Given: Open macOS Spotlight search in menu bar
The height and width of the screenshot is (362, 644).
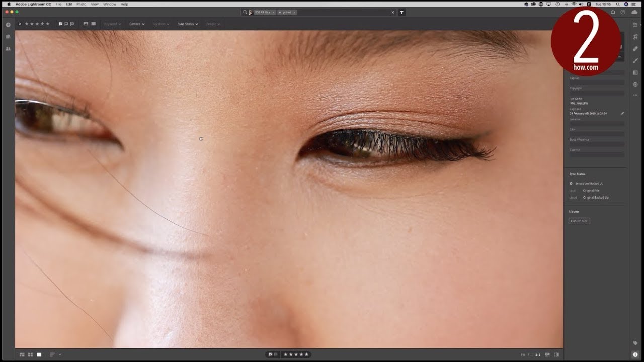Looking at the screenshot, I should [x=618, y=4].
